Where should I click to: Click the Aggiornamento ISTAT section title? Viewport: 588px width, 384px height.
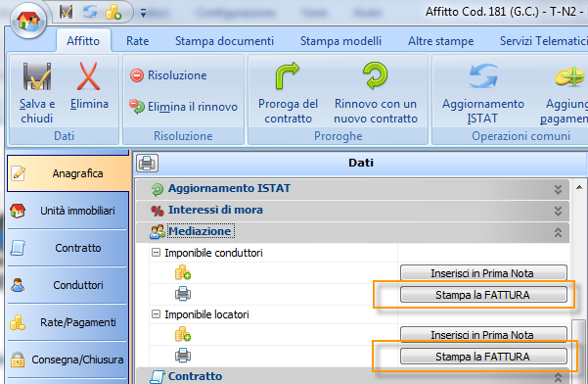pos(229,188)
